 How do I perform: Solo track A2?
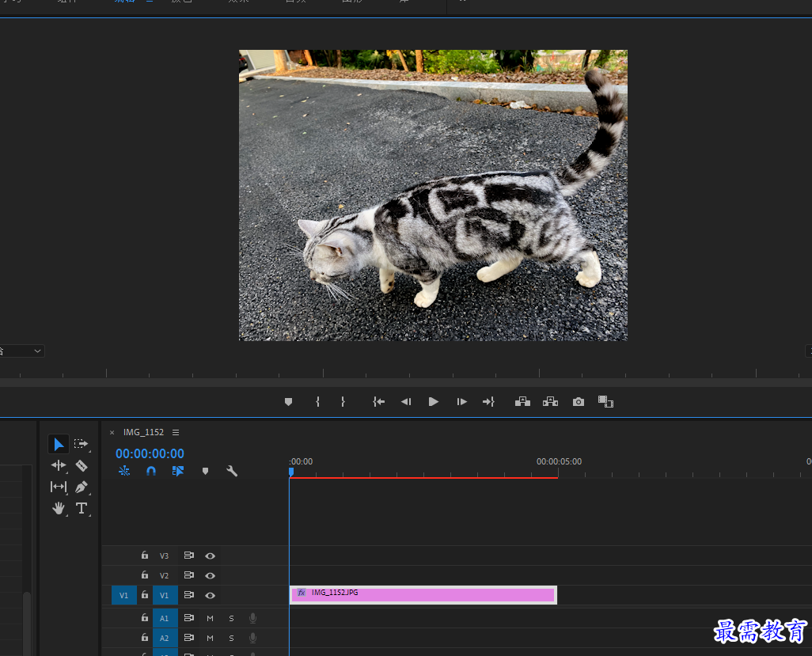231,638
